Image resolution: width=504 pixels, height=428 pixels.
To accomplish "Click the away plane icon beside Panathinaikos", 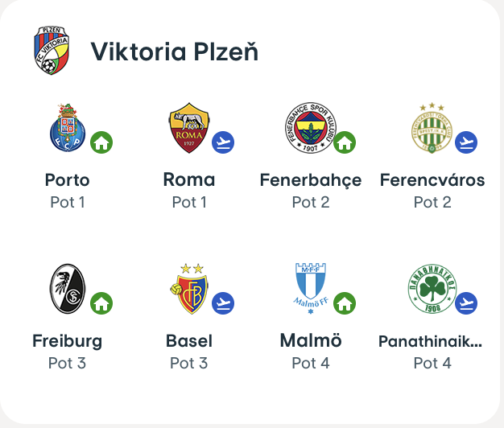I will (x=466, y=303).
